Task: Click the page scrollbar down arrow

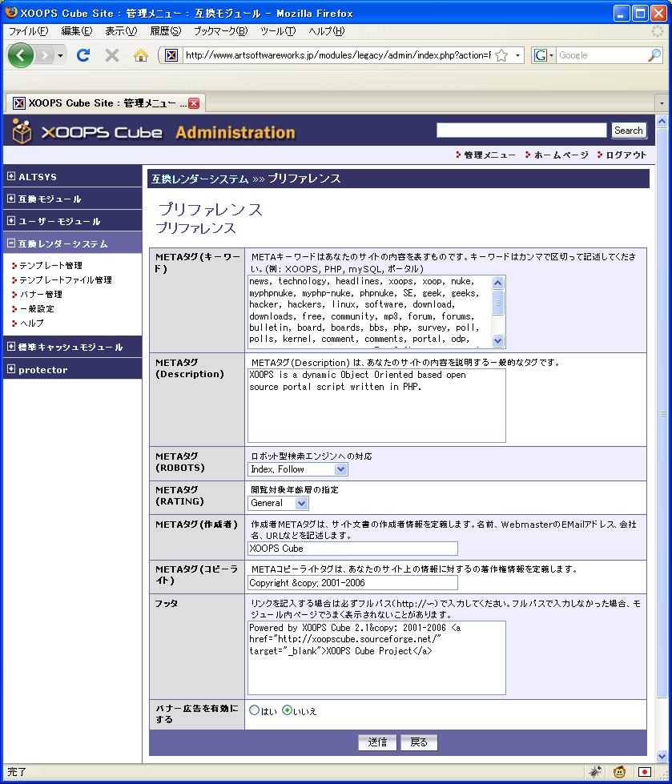Action: [662, 757]
